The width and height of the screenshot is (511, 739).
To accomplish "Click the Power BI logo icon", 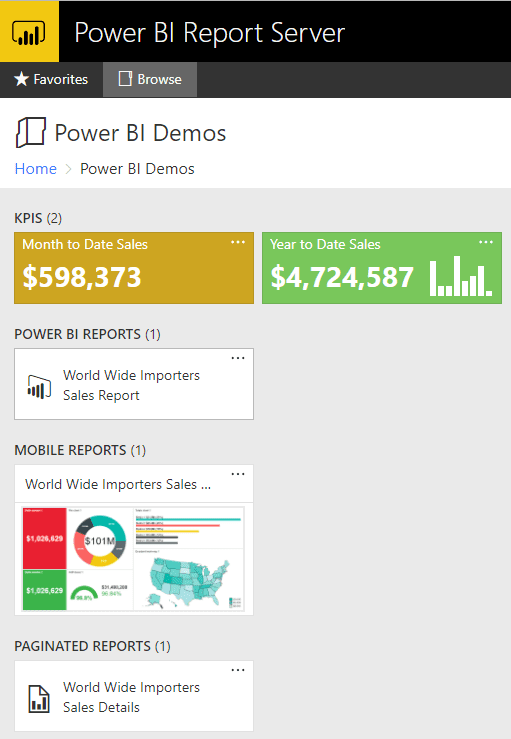I will point(29,32).
